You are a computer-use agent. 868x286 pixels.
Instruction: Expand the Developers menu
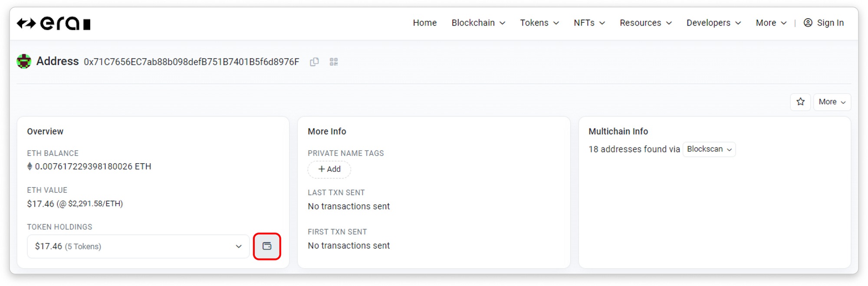pos(713,23)
